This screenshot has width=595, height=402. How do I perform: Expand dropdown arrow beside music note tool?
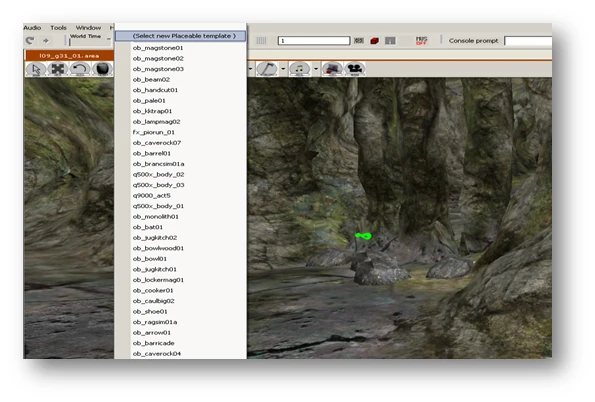coord(316,69)
